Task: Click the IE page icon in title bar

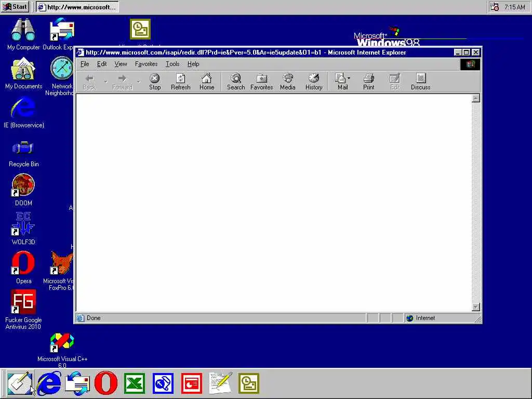Action: pyautogui.click(x=80, y=52)
